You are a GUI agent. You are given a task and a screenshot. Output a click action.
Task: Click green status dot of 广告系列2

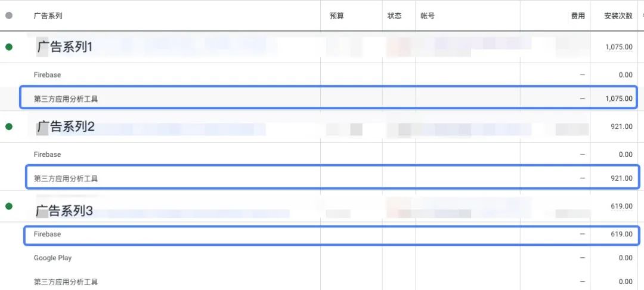(x=9, y=127)
